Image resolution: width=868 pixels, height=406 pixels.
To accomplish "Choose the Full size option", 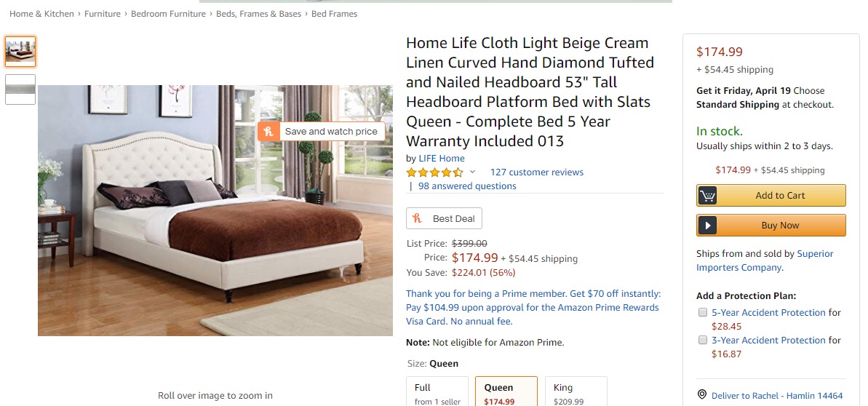I will (x=437, y=392).
